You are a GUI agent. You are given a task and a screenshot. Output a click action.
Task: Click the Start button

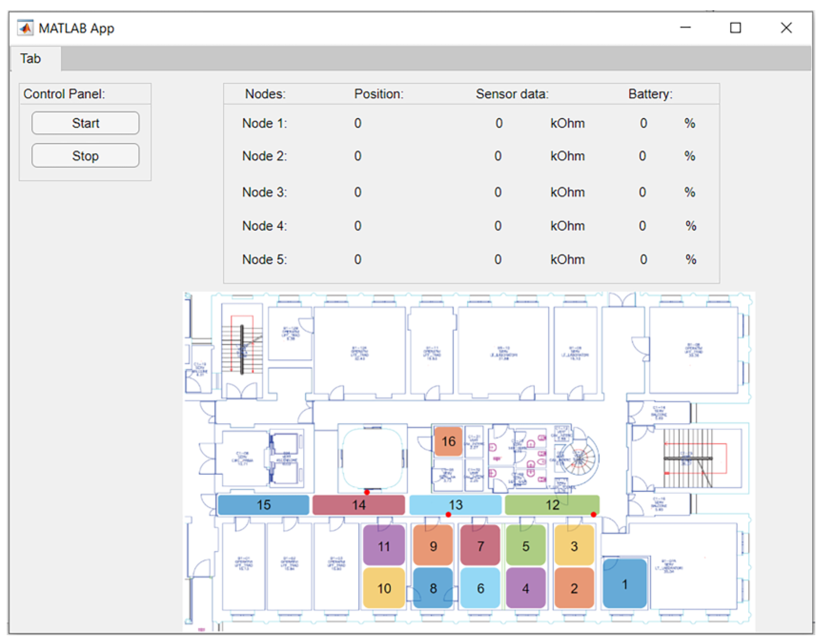[x=86, y=123]
